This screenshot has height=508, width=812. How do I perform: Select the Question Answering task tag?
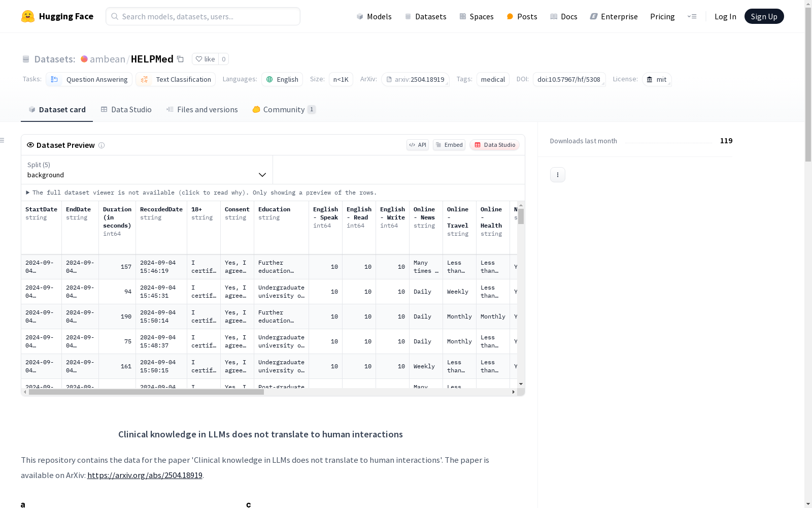tap(89, 79)
